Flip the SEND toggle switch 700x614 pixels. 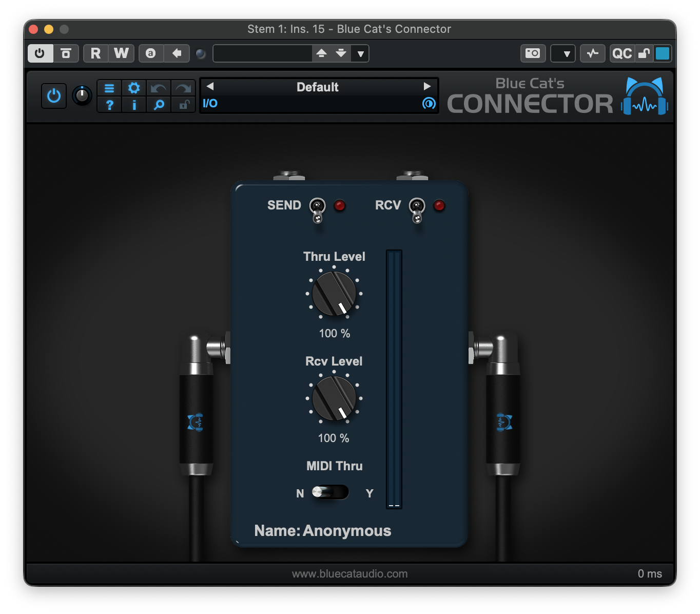tap(318, 210)
